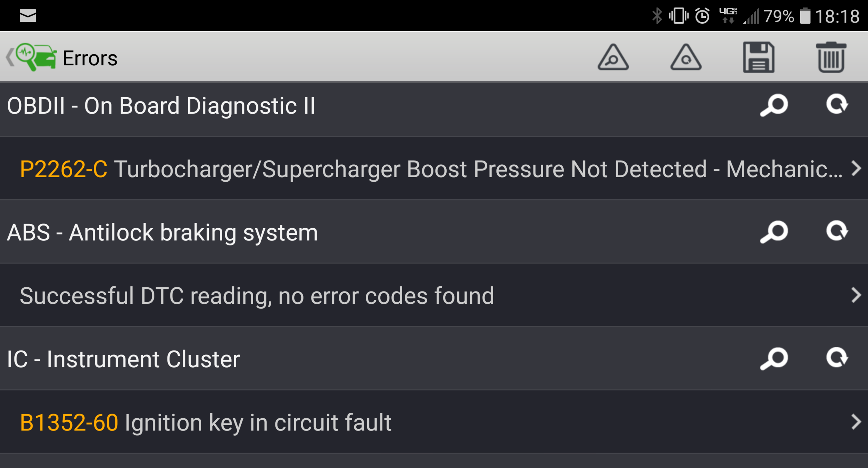Save the error report with floppy icon
Viewport: 868px width, 468px height.
pos(759,57)
